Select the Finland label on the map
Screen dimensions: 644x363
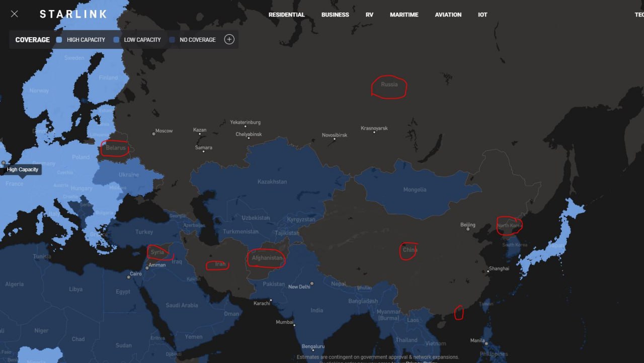pyautogui.click(x=108, y=78)
